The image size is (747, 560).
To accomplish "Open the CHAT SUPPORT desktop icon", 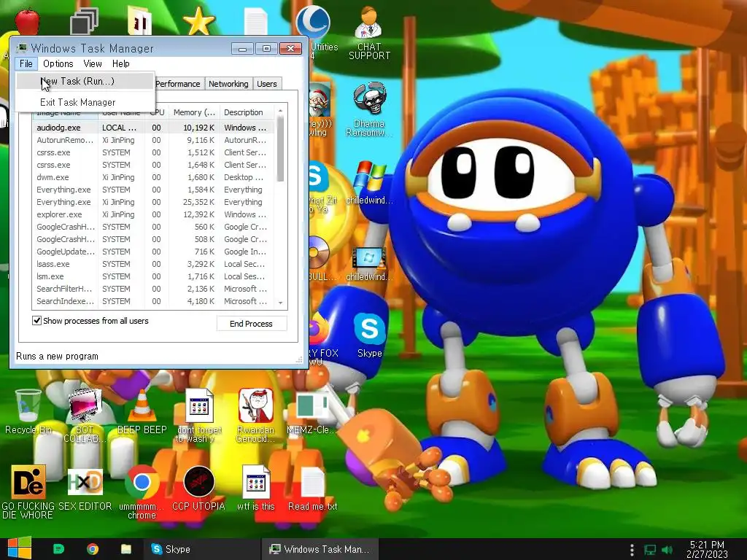I will (369, 34).
